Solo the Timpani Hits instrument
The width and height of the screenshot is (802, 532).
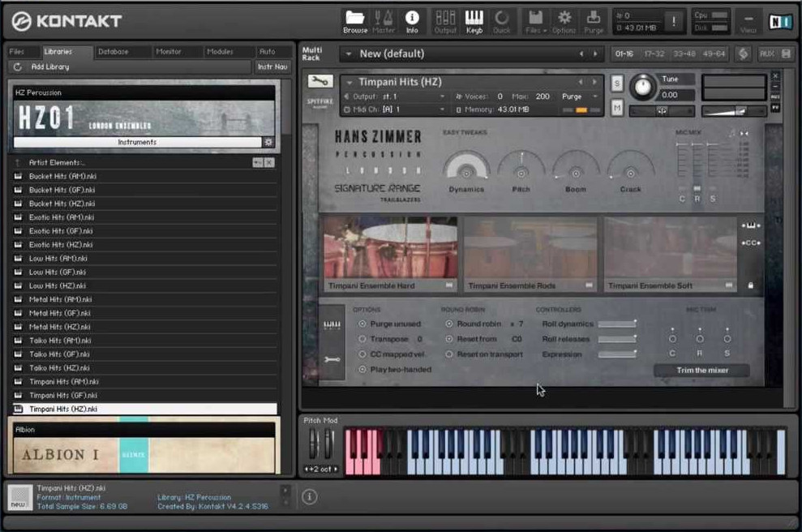[617, 84]
